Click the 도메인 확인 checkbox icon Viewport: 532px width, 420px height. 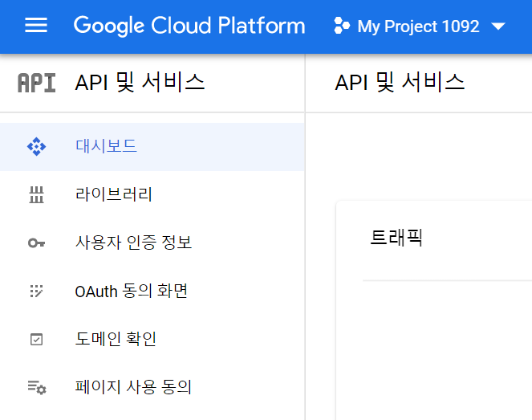pos(36,339)
